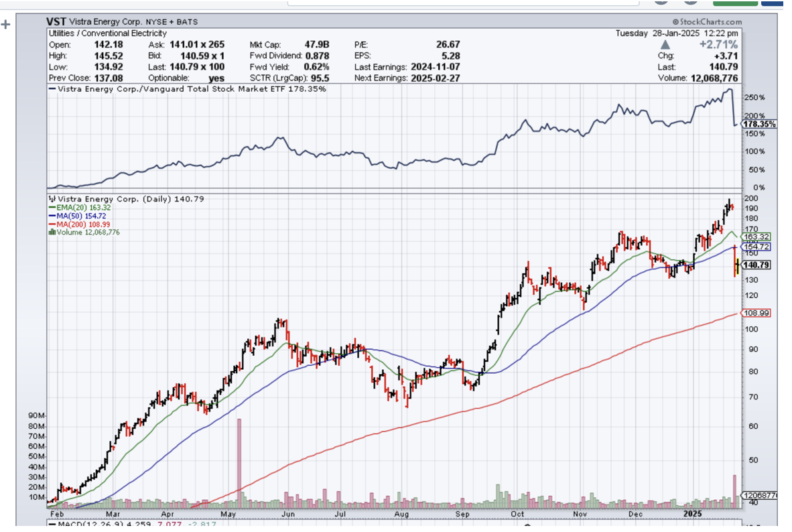Click the Optionable value yes
This screenshot has height=532, width=792.
[x=216, y=78]
